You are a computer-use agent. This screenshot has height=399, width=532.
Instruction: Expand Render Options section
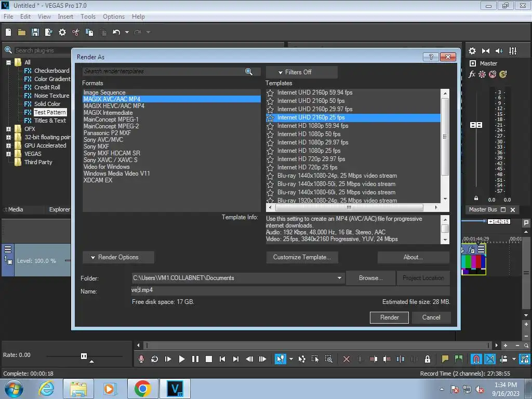[x=118, y=257]
